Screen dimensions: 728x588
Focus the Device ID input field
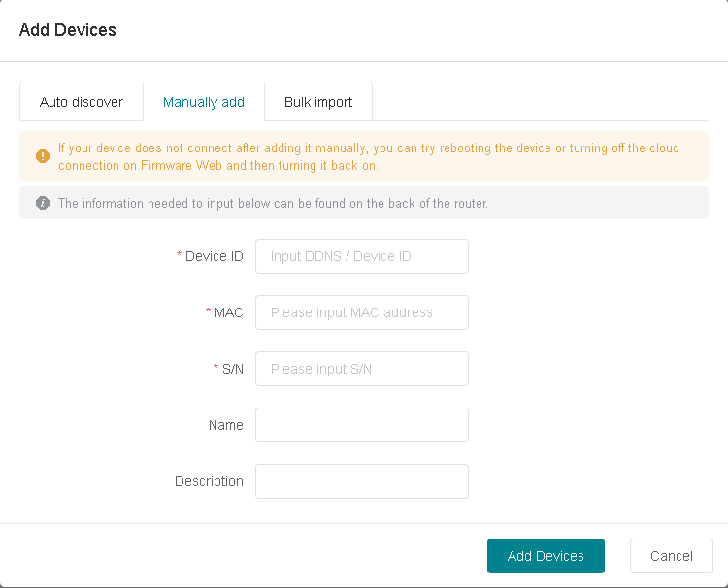click(x=362, y=256)
